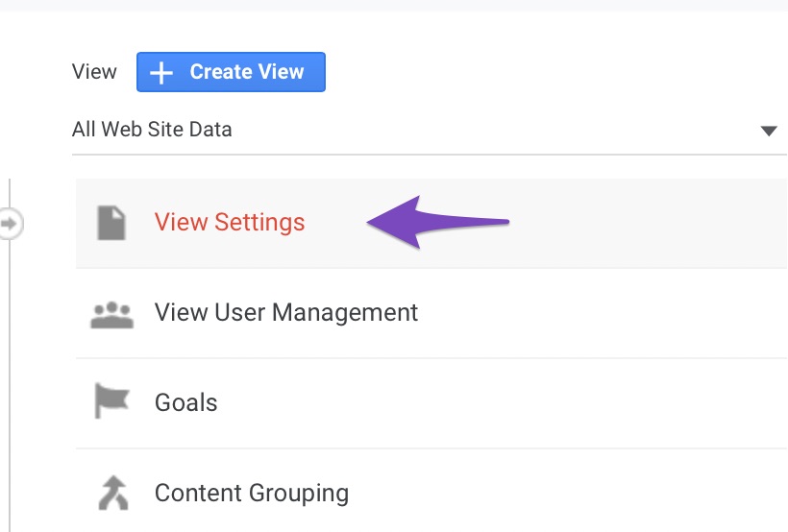Click empty space in Content Grouping row
The width and height of the screenshot is (788, 532).
click(x=577, y=494)
